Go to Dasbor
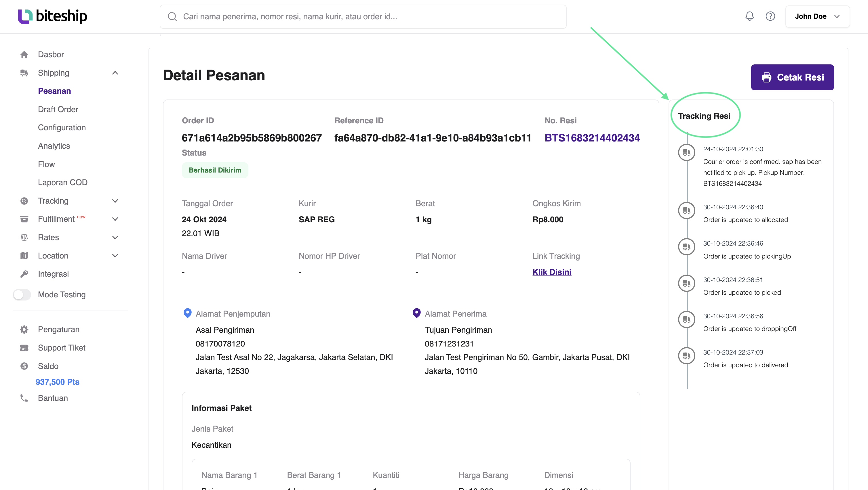The image size is (868, 490). pyautogui.click(x=51, y=55)
